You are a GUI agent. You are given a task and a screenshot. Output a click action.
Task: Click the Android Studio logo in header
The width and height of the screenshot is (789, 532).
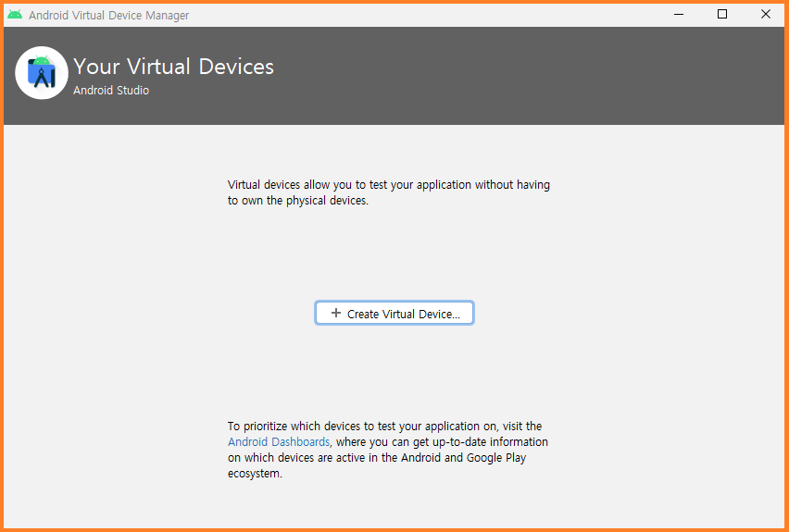[x=42, y=73]
